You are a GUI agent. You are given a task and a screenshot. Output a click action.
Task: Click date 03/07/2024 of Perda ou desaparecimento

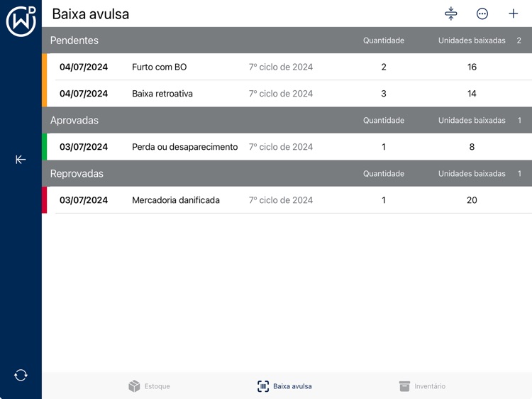click(84, 147)
